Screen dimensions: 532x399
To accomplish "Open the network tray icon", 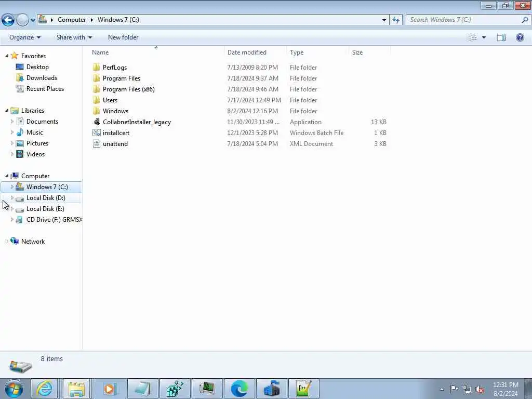I will pos(467,389).
